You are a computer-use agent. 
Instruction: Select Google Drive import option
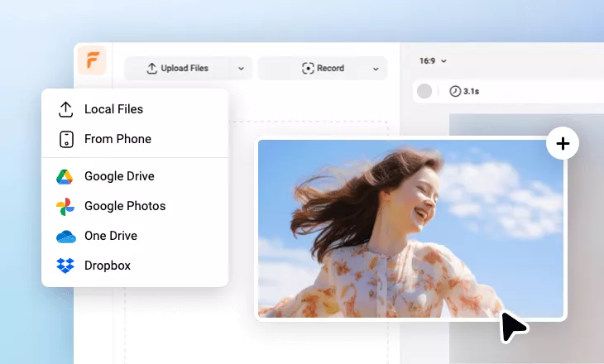[x=135, y=176]
